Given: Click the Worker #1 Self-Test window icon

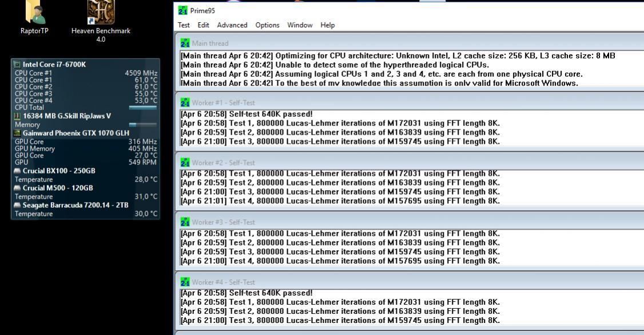Looking at the screenshot, I should [x=185, y=103].
